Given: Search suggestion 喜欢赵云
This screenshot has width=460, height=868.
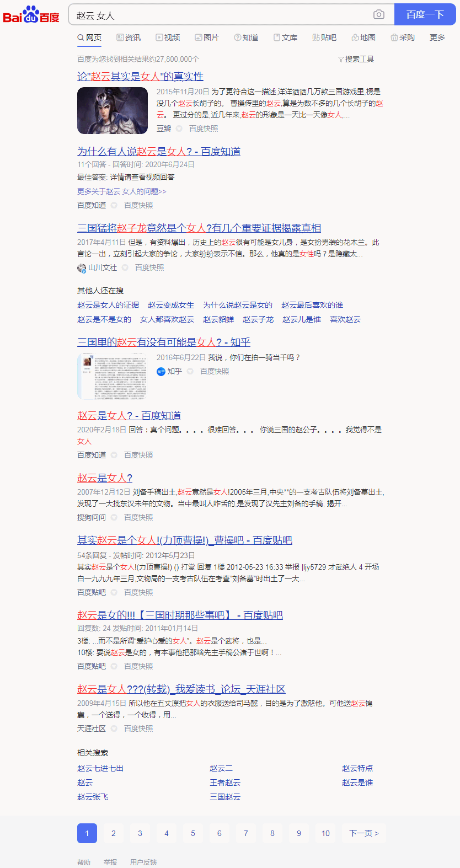Looking at the screenshot, I should (345, 319).
